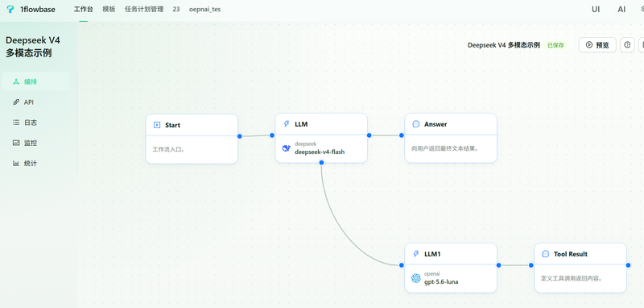Click the Answer node chat bubble icon

(415, 124)
